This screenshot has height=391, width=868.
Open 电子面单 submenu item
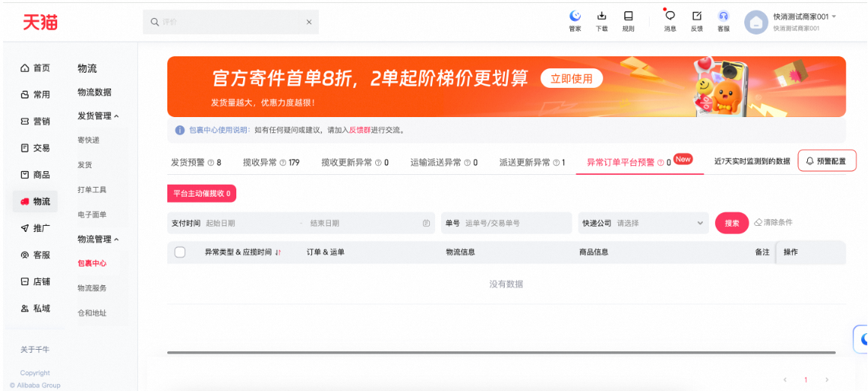(x=92, y=215)
